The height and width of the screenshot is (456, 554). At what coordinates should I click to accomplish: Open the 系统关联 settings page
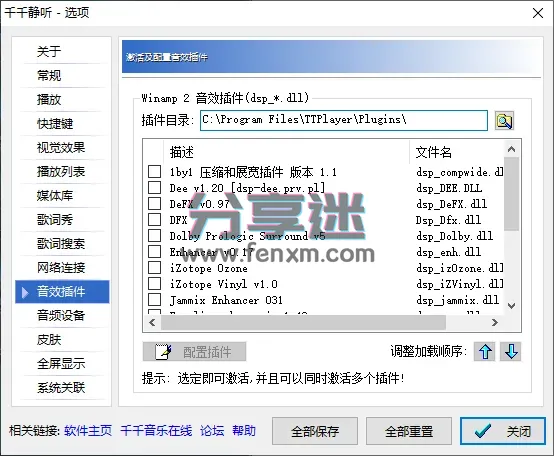[x=62, y=387]
